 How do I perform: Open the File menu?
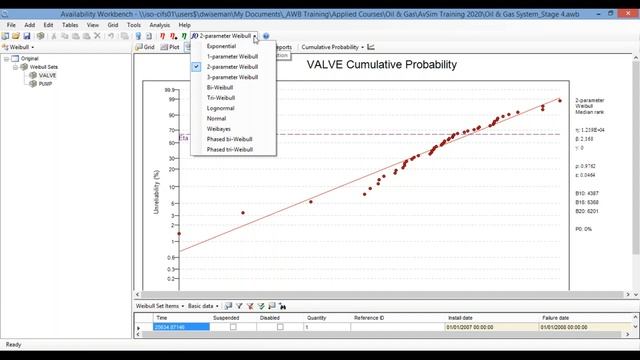(x=11, y=25)
